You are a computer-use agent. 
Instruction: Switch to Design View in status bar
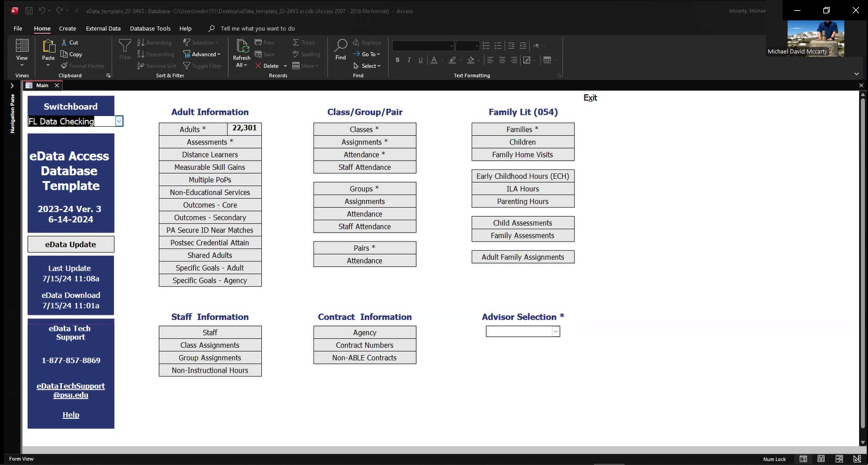tap(856, 459)
